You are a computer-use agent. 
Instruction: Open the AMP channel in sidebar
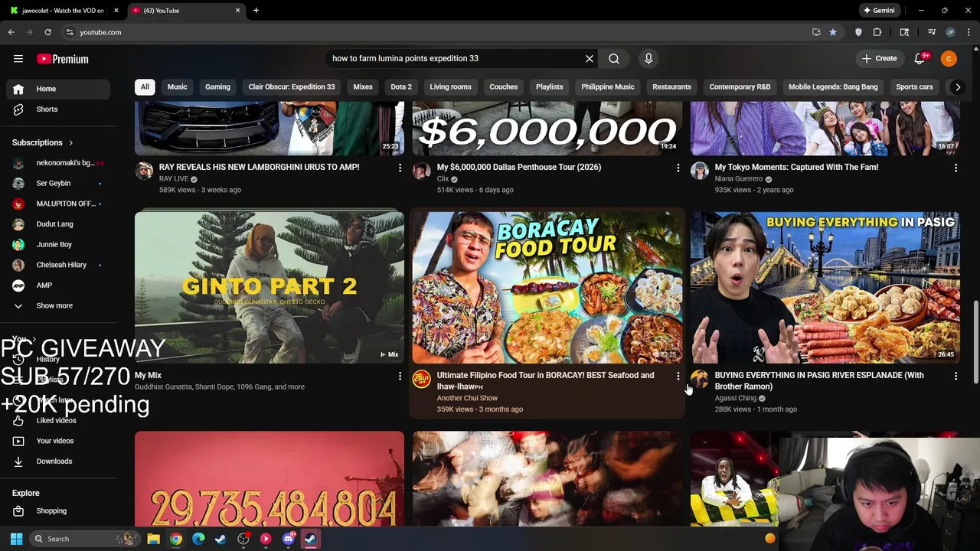pyautogui.click(x=59, y=285)
